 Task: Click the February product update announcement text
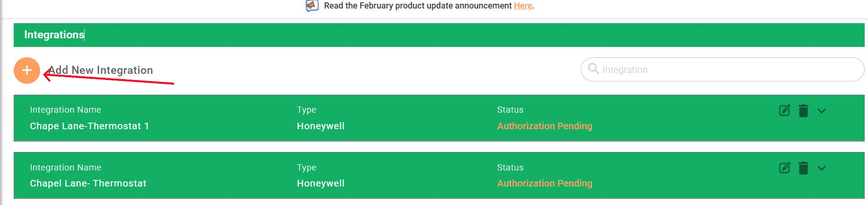[418, 6]
